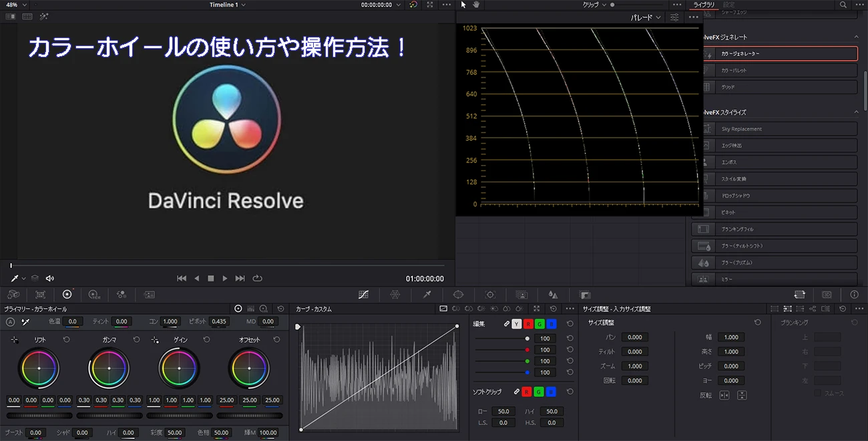Reset the ガンマ (Gamma) wheel
This screenshot has width=868, height=441.
pos(136,339)
